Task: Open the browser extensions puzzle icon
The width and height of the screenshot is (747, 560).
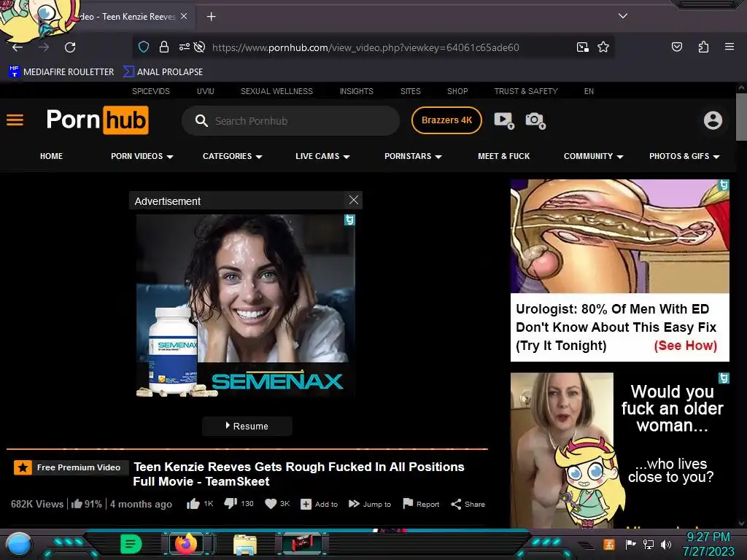Action: 703,47
